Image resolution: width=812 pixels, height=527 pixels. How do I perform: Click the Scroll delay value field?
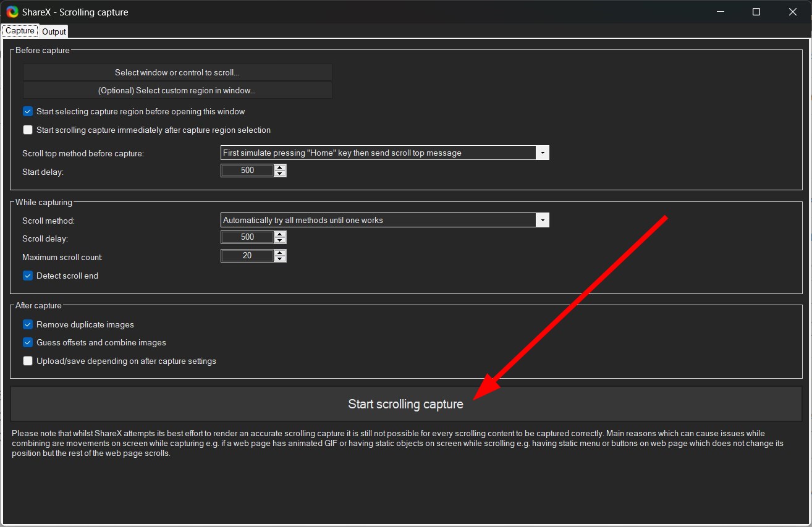point(247,237)
